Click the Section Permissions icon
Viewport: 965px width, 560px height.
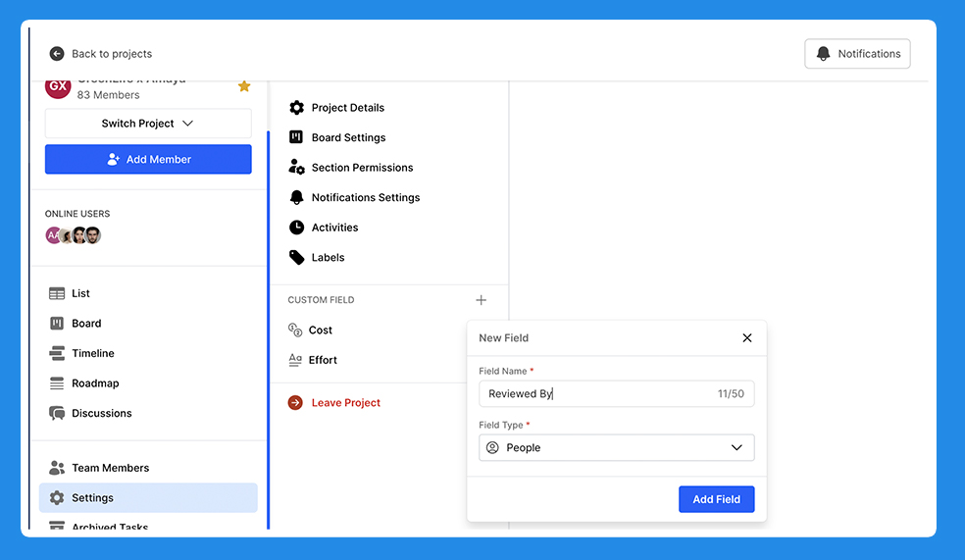coord(296,168)
